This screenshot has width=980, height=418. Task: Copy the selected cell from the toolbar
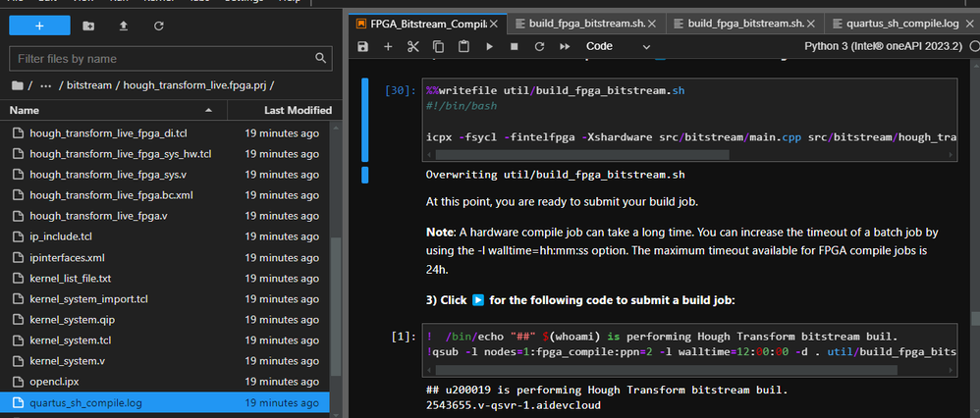pos(438,46)
